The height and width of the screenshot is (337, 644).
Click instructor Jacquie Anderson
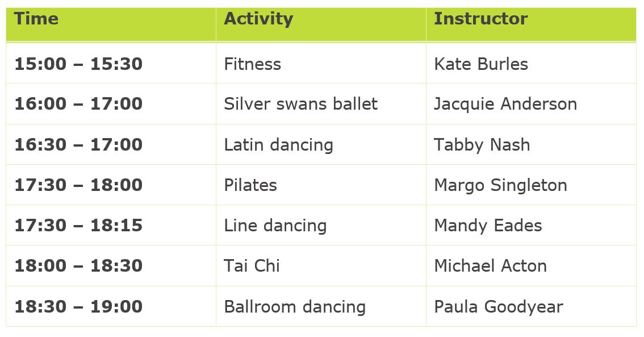click(x=505, y=104)
